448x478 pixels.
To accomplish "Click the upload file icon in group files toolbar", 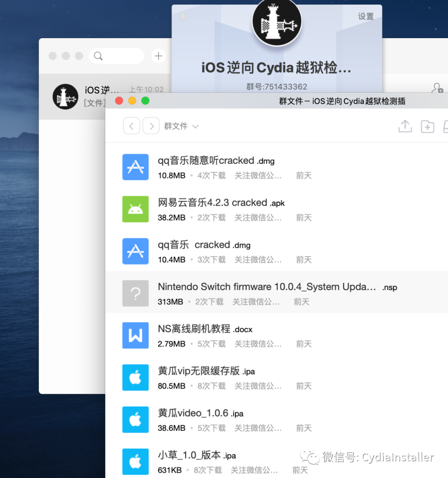I will [x=405, y=126].
